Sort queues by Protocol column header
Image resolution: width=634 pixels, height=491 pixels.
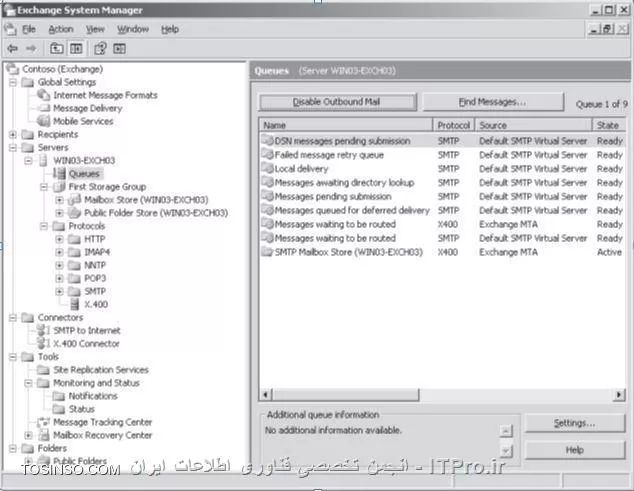coord(454,125)
